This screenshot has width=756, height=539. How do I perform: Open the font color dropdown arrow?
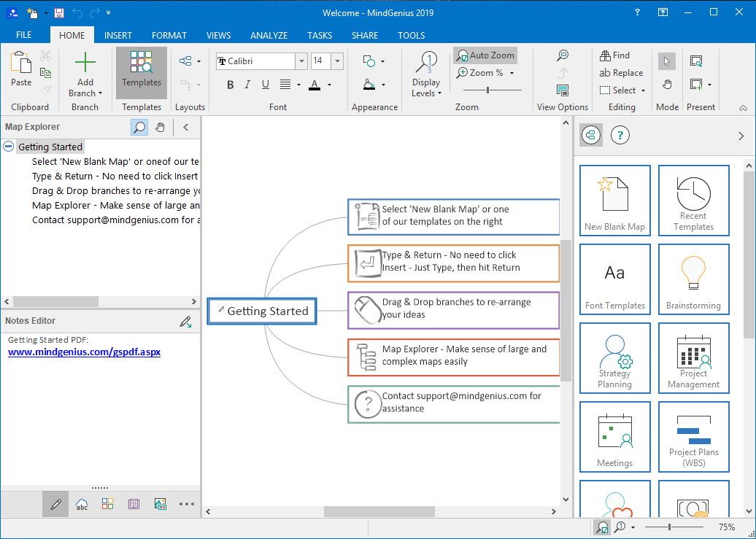(329, 85)
